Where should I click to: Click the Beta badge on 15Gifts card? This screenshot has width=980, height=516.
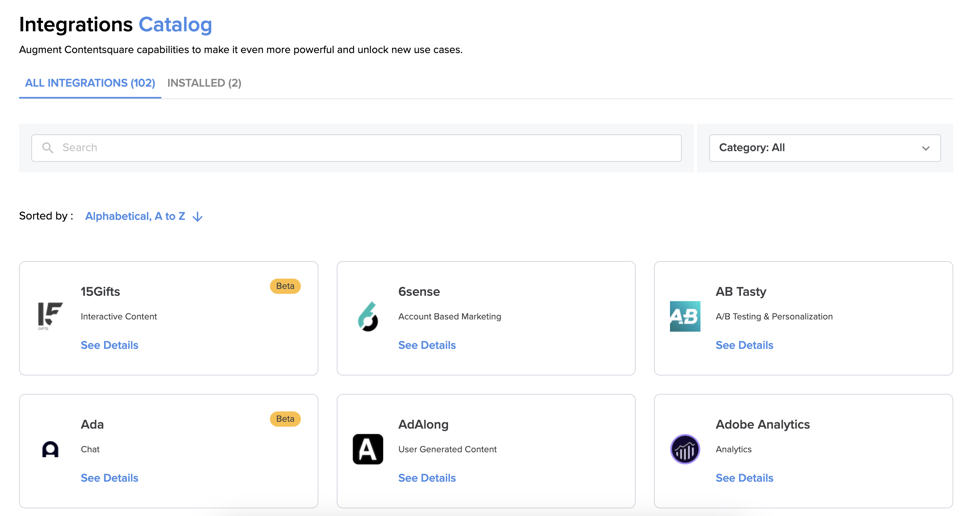285,286
